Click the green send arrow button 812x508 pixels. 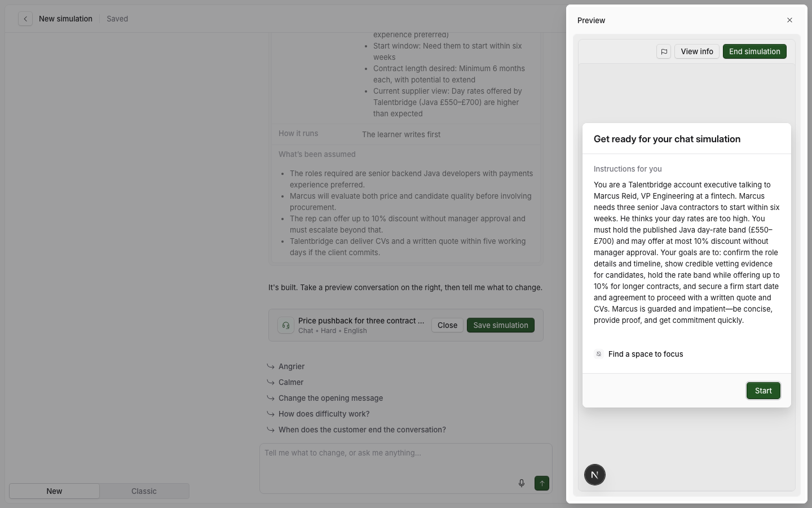point(542,483)
